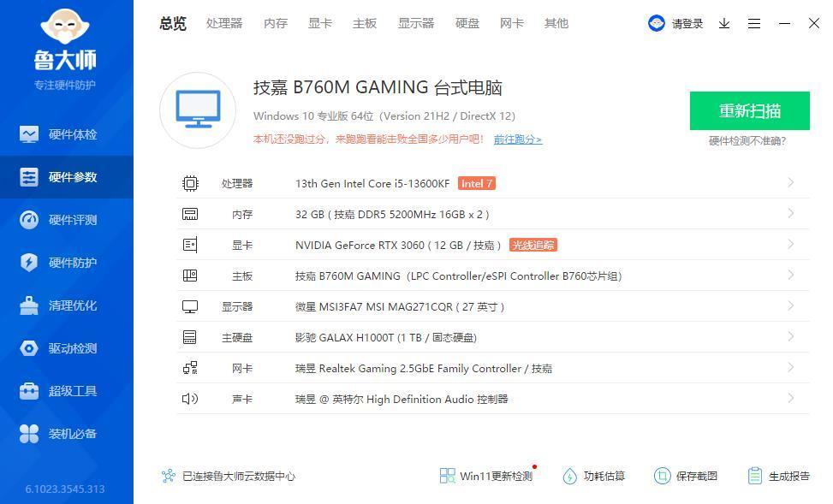Click the user avatar login icon
The width and height of the screenshot is (833, 504).
tap(657, 23)
